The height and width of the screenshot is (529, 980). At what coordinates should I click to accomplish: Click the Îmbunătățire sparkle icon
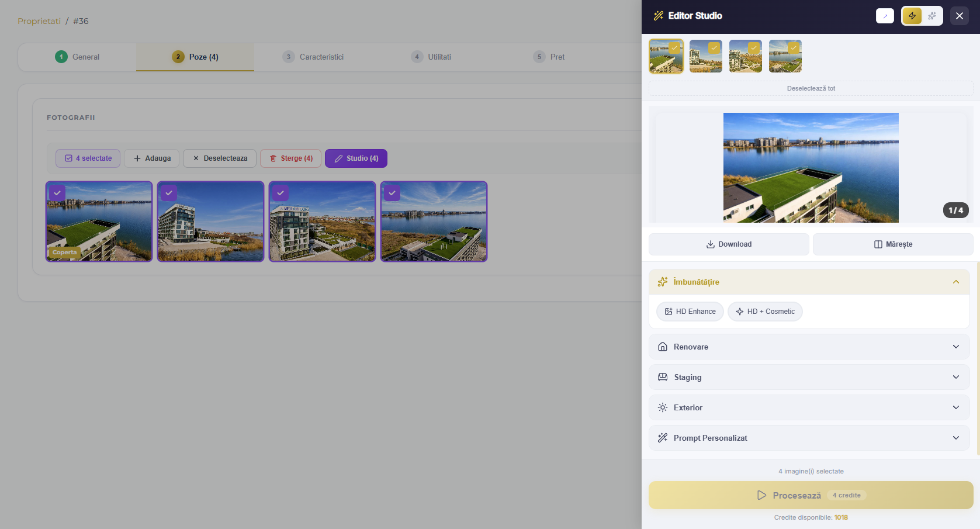pyautogui.click(x=663, y=282)
